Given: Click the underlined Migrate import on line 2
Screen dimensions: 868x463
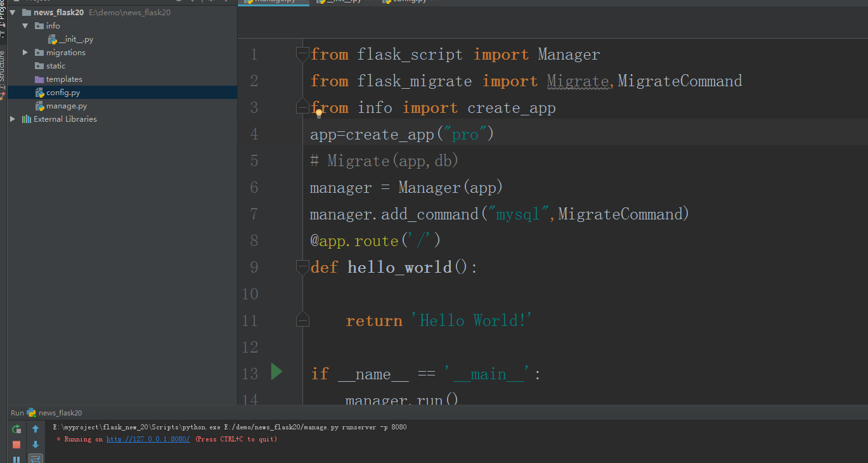Looking at the screenshot, I should [x=578, y=81].
